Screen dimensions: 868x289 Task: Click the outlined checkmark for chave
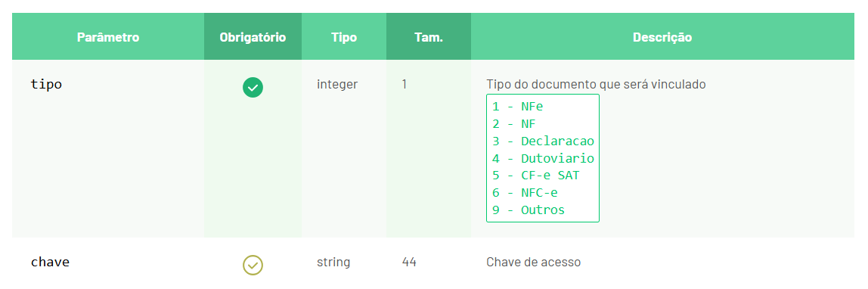(253, 265)
